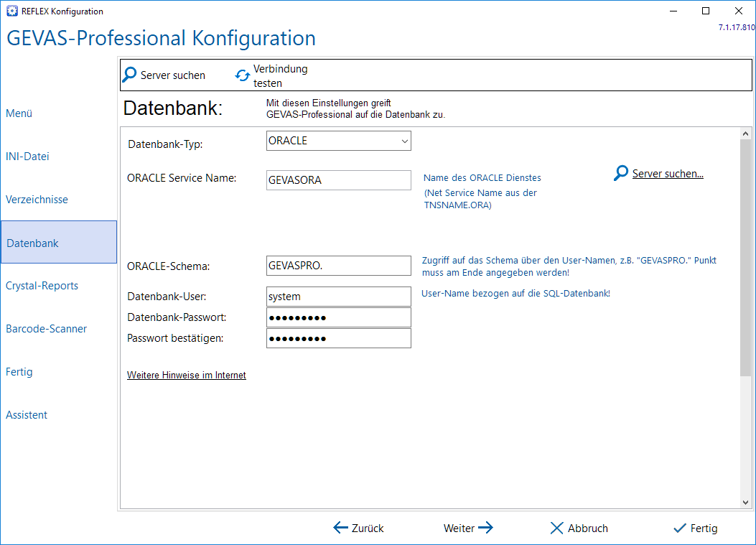Click the vertical scrollbar thumb
This screenshot has height=545, width=756.
[x=745, y=258]
